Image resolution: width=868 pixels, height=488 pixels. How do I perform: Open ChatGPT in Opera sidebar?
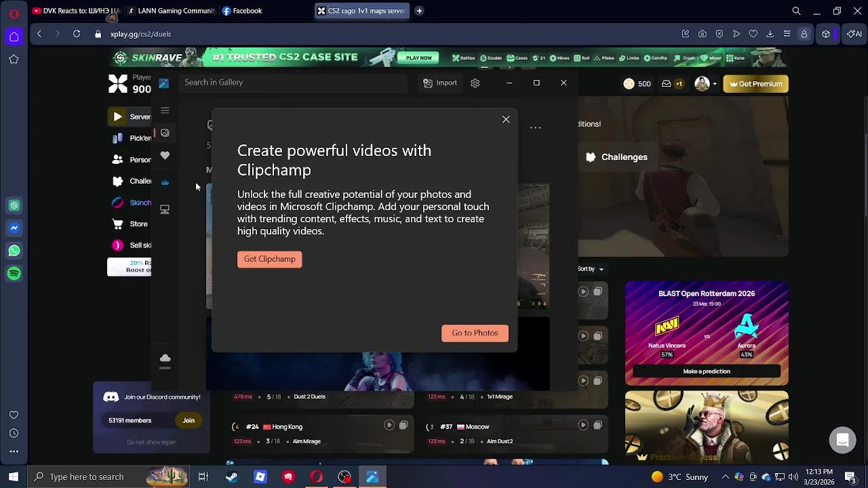(x=14, y=205)
